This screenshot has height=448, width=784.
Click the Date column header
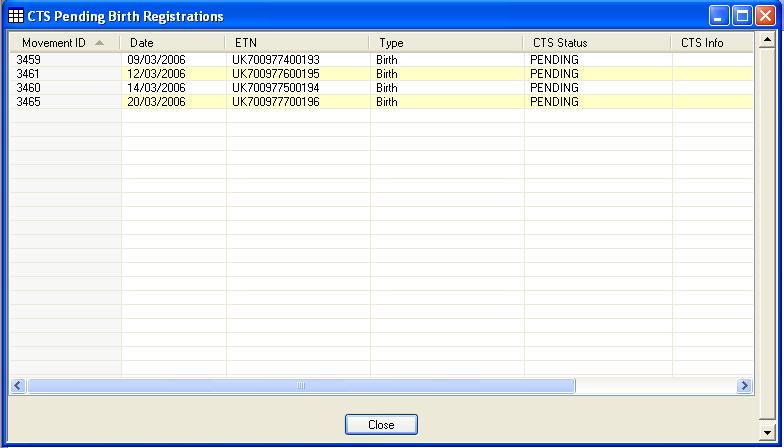pos(172,43)
